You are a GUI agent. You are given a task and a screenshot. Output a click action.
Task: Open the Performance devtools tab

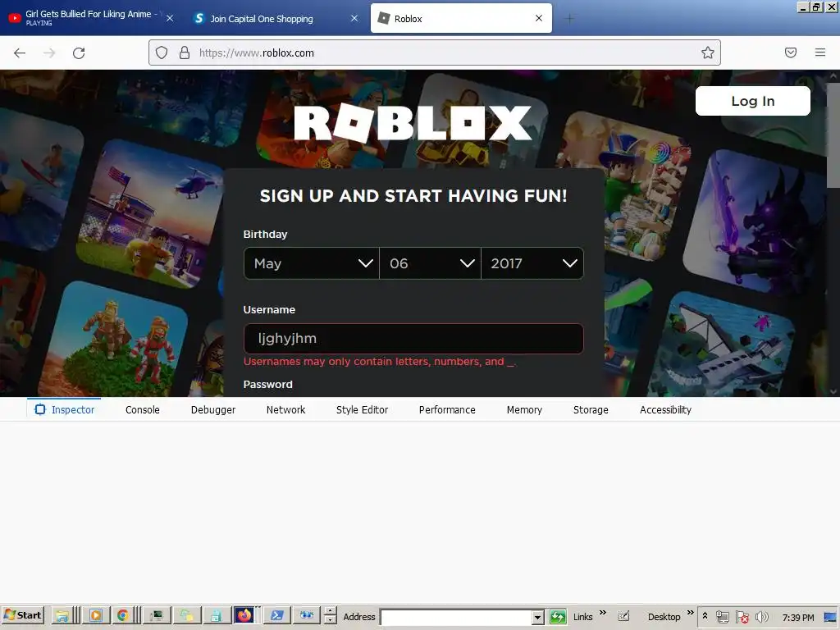tap(447, 410)
